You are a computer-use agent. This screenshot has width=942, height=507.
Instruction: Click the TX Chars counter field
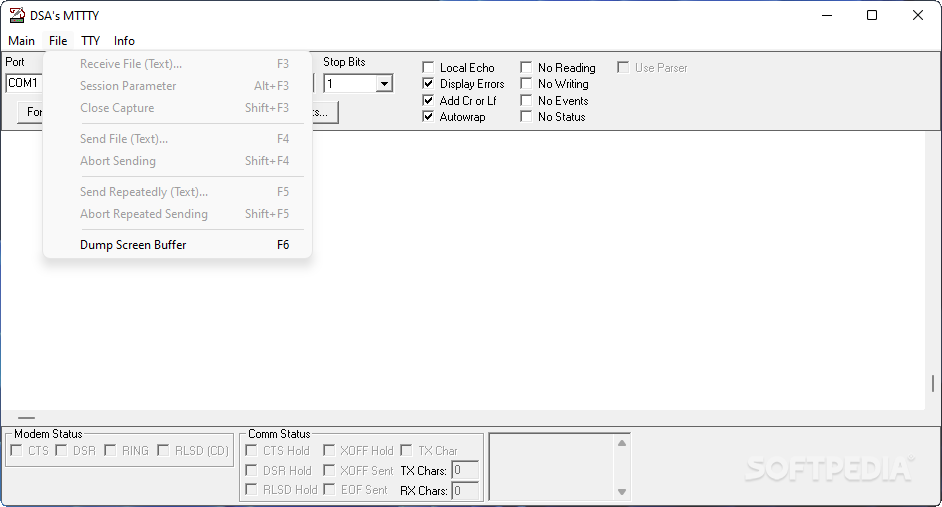coord(465,470)
